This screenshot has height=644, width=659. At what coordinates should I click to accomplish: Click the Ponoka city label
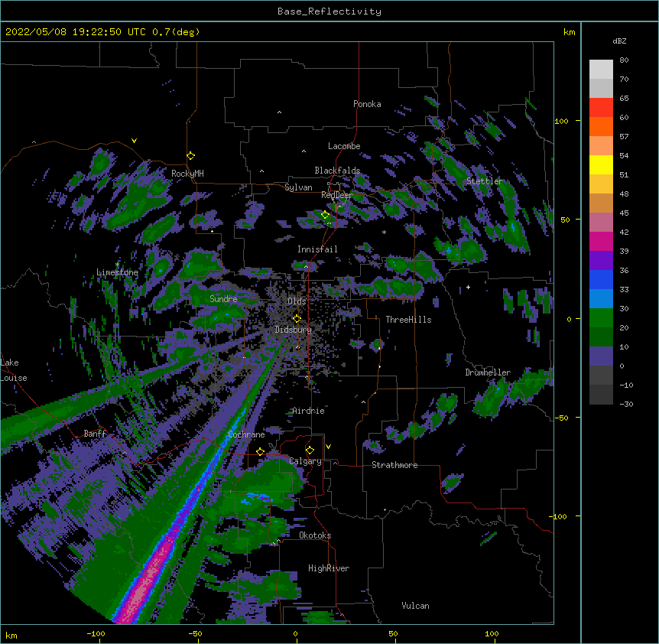tap(367, 104)
